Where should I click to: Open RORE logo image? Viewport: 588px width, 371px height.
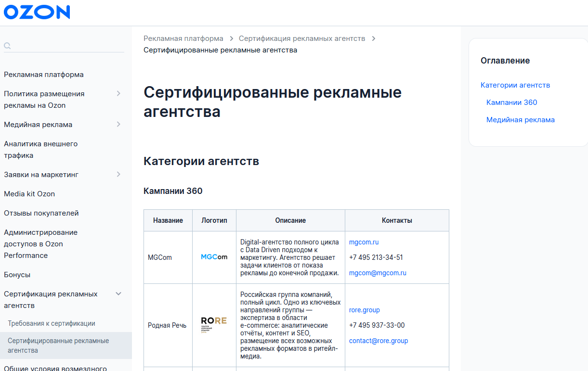[x=214, y=325]
